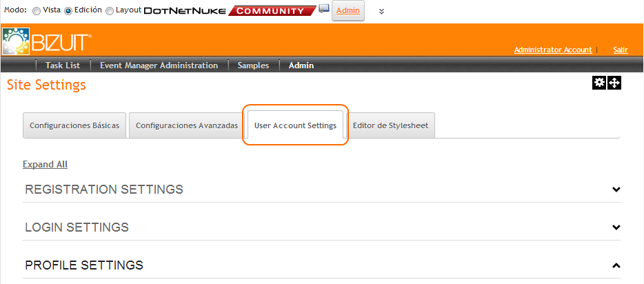This screenshot has width=644, height=284.
Task: Select the User Account Settings tab
Action: pos(295,125)
